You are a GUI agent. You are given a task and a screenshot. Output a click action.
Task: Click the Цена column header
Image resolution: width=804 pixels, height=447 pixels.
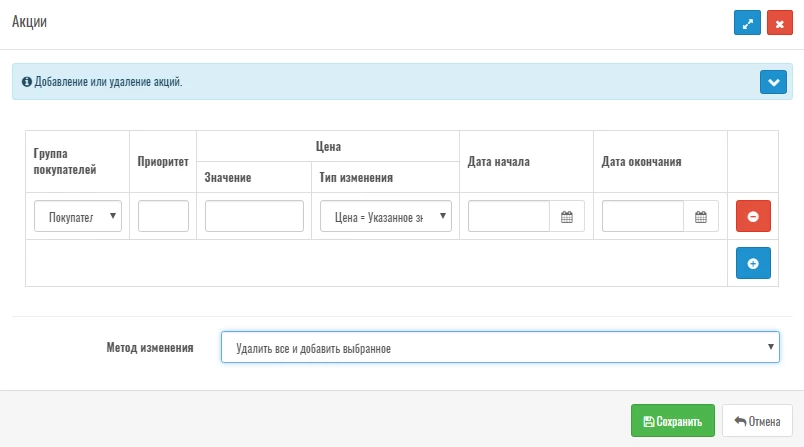pyautogui.click(x=328, y=146)
